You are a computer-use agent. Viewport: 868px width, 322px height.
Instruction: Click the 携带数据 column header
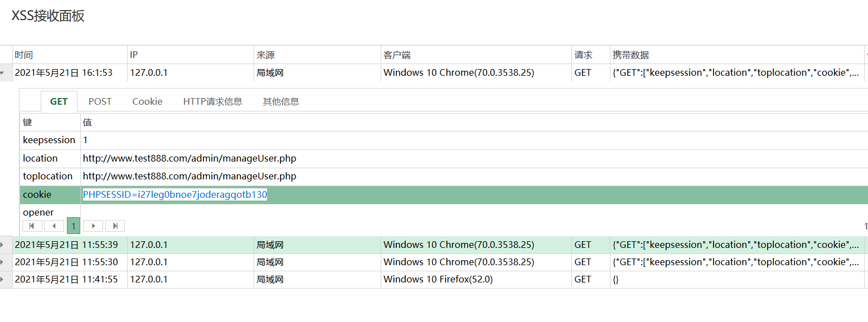pos(631,55)
